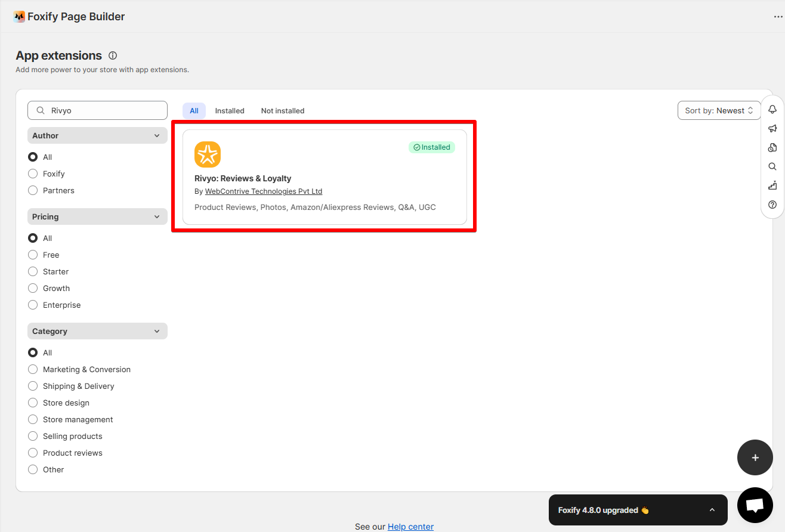Collapse the Author filter section
The image size is (785, 532).
point(97,135)
